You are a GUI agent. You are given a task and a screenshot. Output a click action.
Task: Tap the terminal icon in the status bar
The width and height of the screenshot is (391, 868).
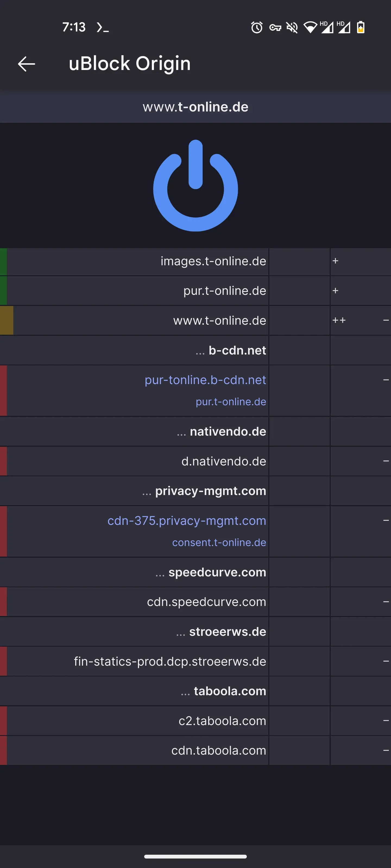(103, 27)
